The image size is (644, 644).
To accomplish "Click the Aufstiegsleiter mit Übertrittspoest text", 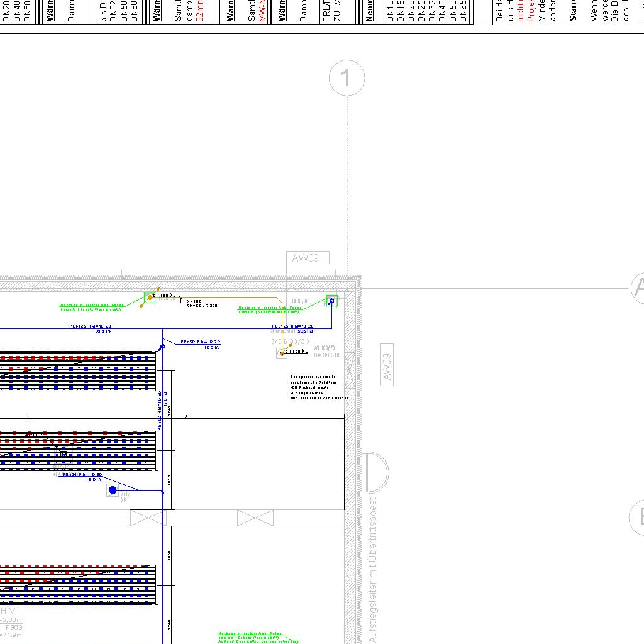I will (x=373, y=569).
